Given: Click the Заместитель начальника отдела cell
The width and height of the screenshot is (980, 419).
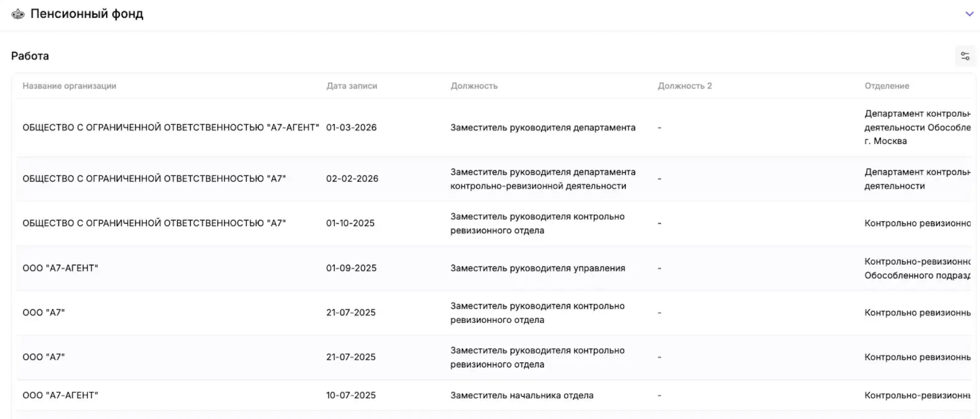Looking at the screenshot, I should click(522, 395).
